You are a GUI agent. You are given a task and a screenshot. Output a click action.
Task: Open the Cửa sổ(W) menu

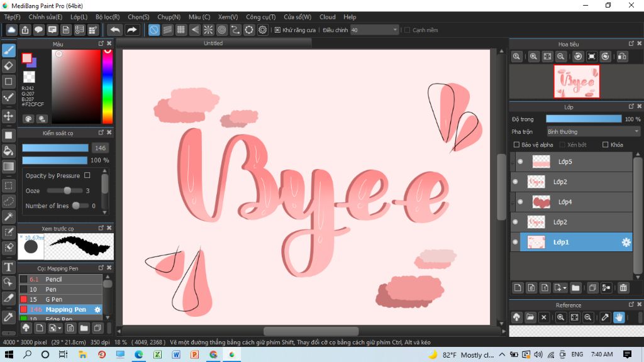click(297, 17)
